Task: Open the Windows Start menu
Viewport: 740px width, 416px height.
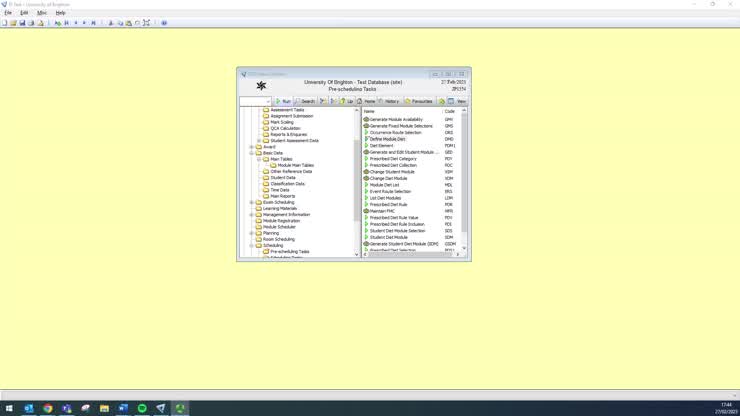Action: [9, 408]
